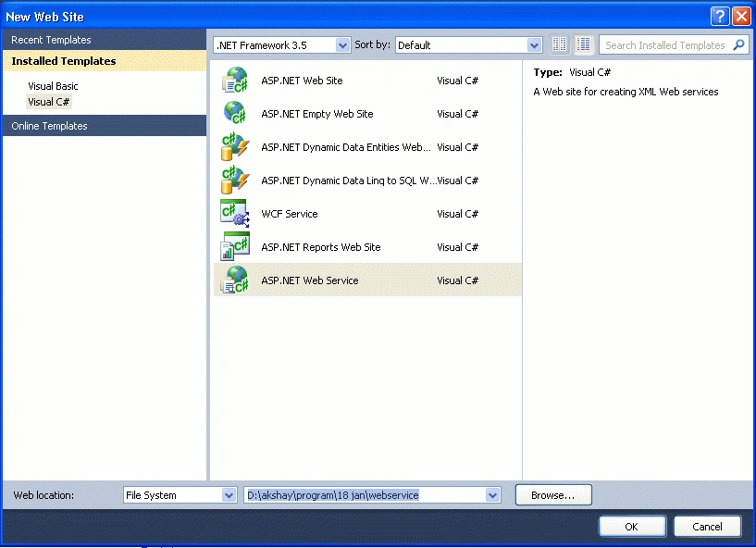Click 'Visual C#' in the WCF Service row

pos(457,214)
